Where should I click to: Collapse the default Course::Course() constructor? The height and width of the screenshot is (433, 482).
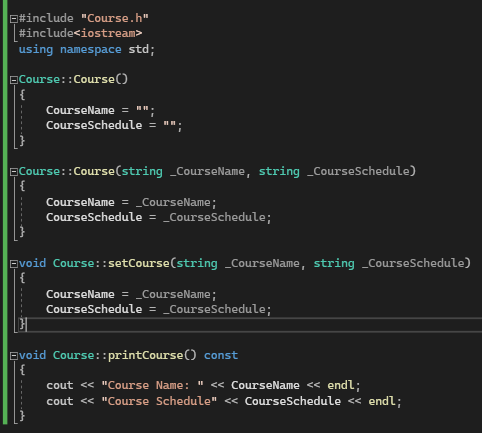point(14,80)
